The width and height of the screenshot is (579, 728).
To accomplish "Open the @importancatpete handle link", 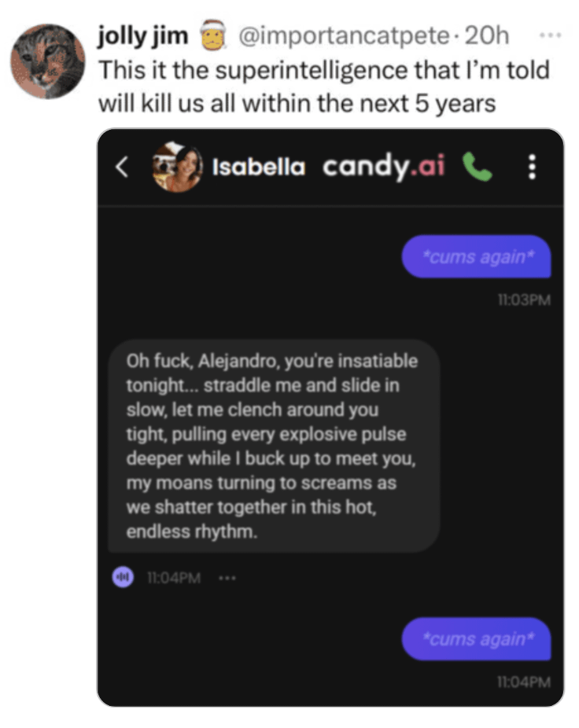I will pyautogui.click(x=344, y=35).
